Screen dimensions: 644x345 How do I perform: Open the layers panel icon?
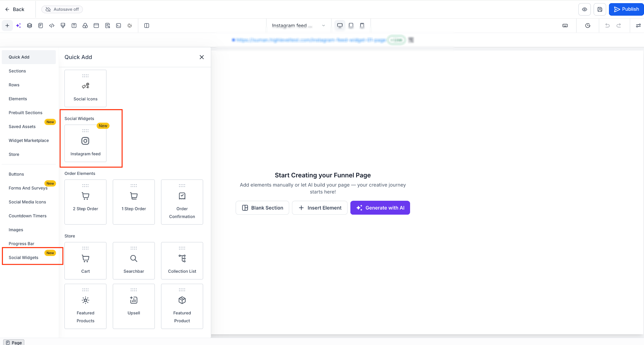[x=30, y=26]
